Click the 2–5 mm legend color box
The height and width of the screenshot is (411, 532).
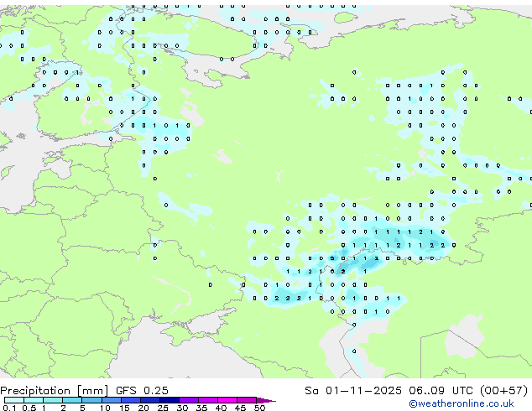coord(72,400)
